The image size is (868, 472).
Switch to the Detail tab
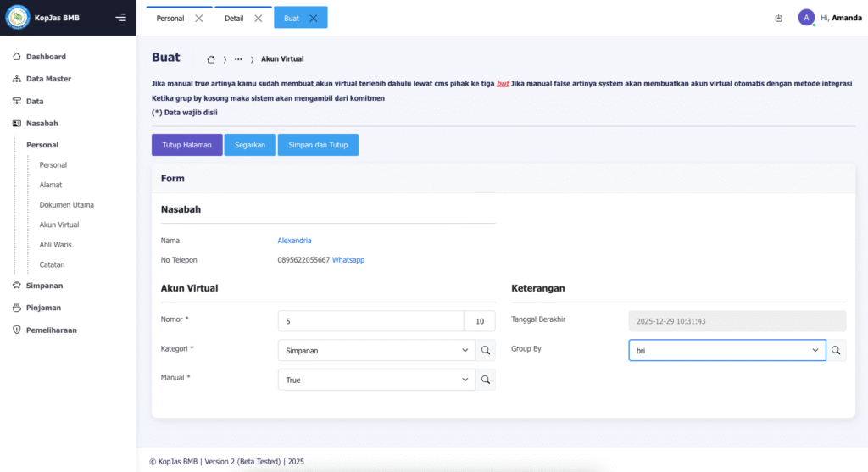click(234, 19)
